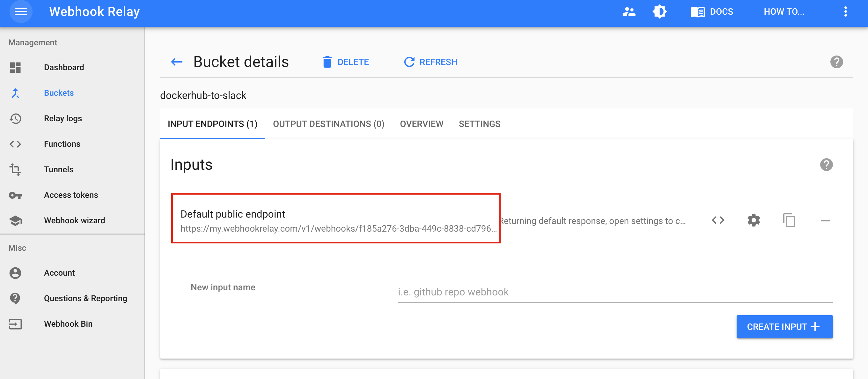This screenshot has width=868, height=379.
Task: Copy the Default public endpoint
Action: [x=790, y=220]
